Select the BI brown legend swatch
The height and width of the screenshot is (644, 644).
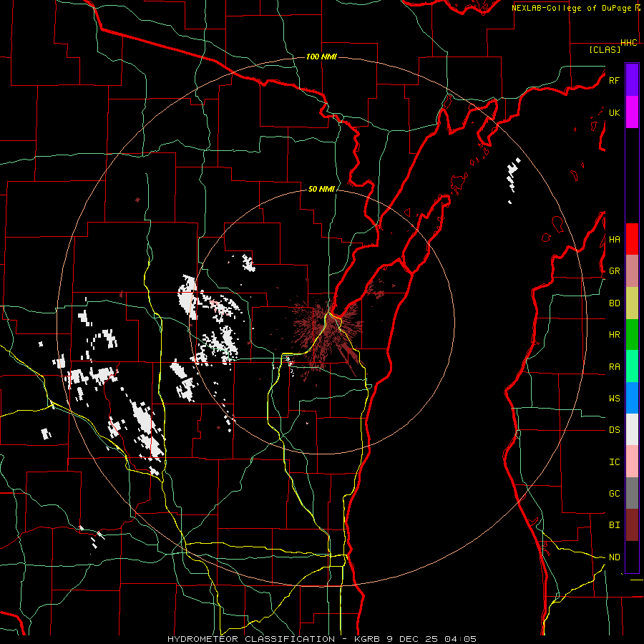tap(632, 525)
